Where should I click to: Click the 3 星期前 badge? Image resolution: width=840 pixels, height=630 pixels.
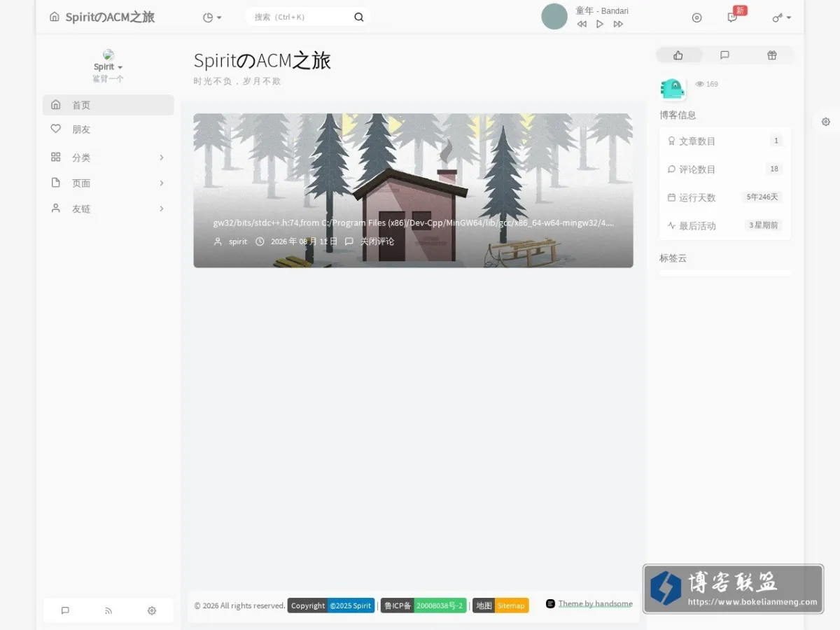[764, 225]
